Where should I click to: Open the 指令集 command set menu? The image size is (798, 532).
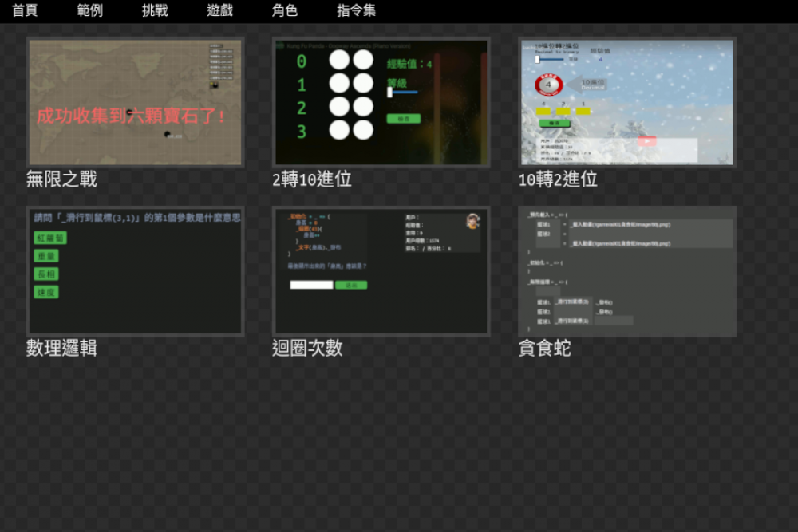[x=356, y=10]
